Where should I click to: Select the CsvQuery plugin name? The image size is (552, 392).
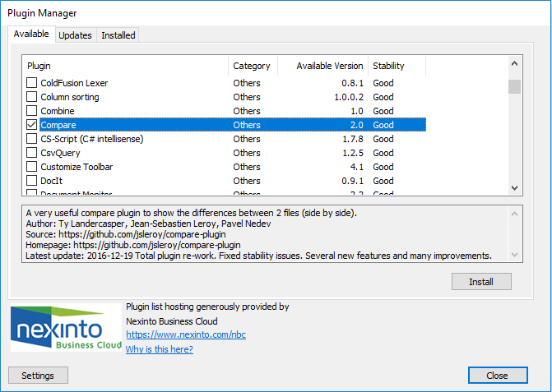point(60,153)
